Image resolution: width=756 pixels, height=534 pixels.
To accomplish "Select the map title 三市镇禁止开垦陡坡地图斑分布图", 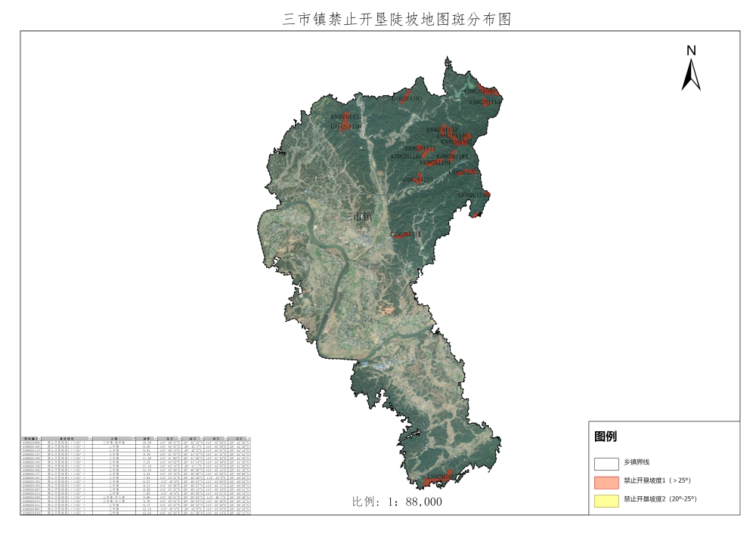I will pos(397,19).
